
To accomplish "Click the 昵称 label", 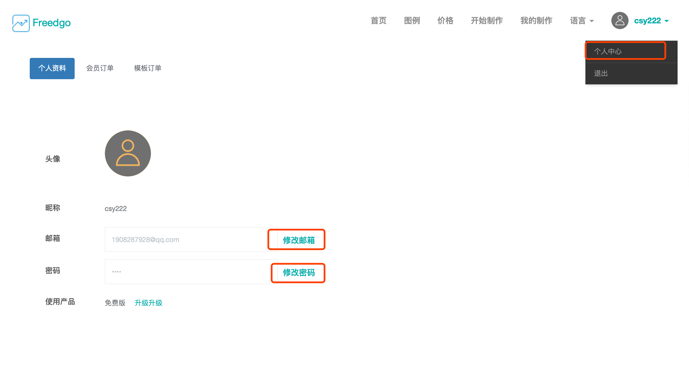I will 53,208.
